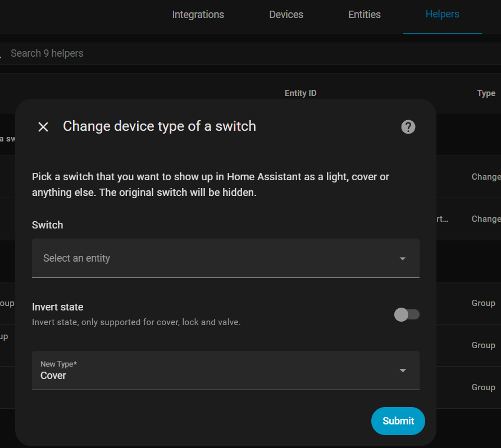The height and width of the screenshot is (448, 501).
Task: Select the topmost Group type row
Action: point(483,303)
